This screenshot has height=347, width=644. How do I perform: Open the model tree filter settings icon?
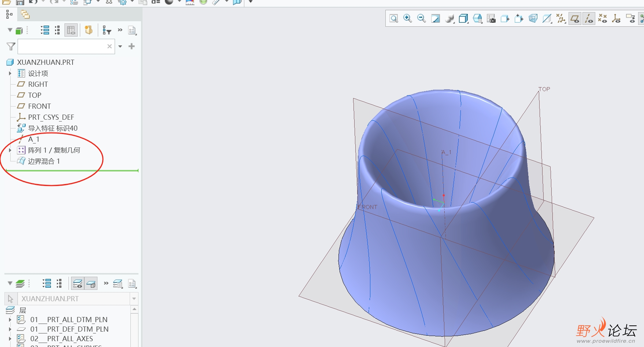[107, 30]
